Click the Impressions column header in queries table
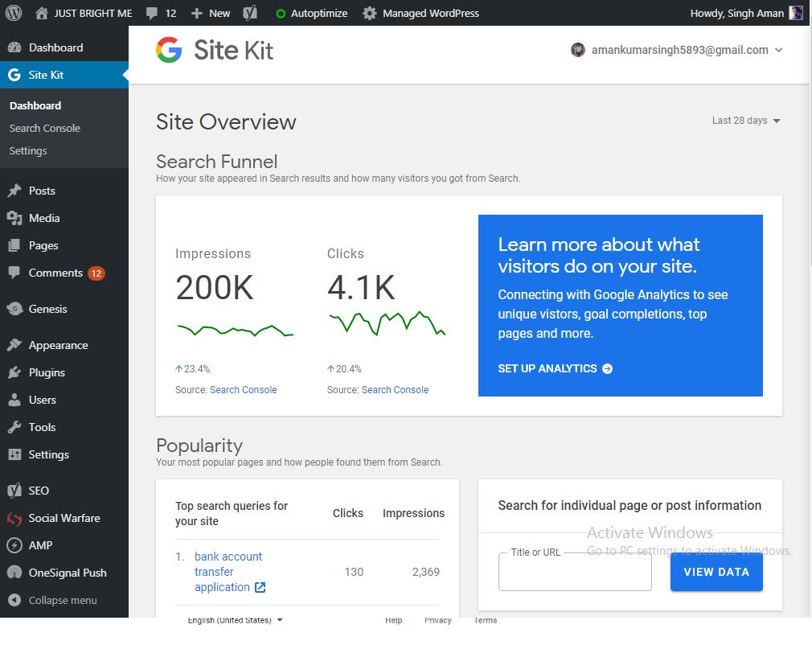This screenshot has width=812, height=645. pyautogui.click(x=413, y=513)
